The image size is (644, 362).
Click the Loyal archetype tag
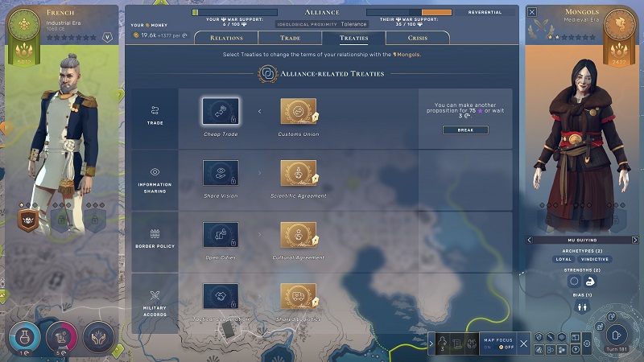tap(563, 259)
